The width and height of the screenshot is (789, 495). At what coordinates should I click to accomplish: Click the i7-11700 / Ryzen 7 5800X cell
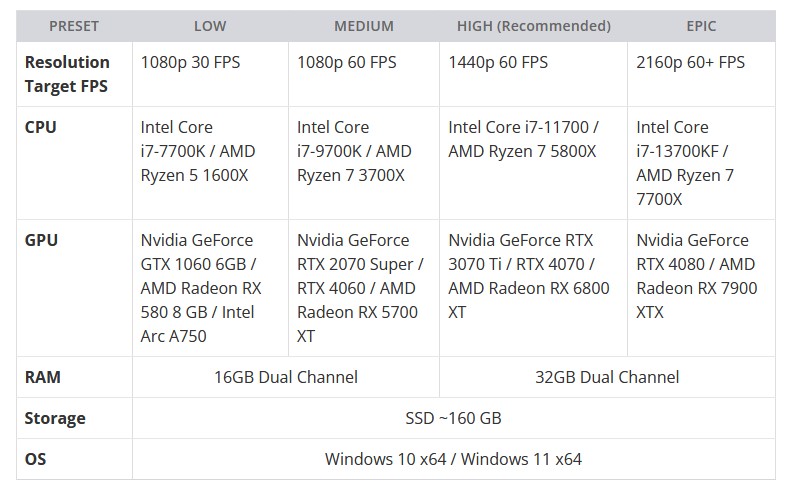(523, 139)
